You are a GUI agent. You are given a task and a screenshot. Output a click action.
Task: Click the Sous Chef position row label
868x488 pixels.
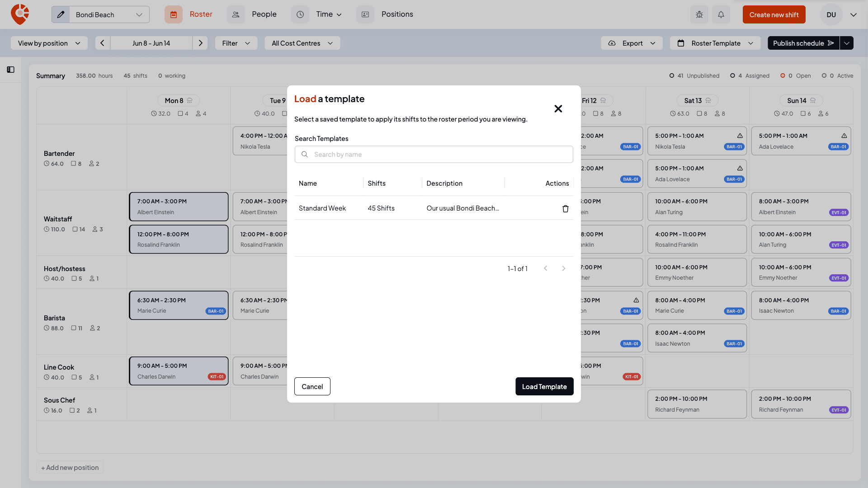tap(59, 400)
